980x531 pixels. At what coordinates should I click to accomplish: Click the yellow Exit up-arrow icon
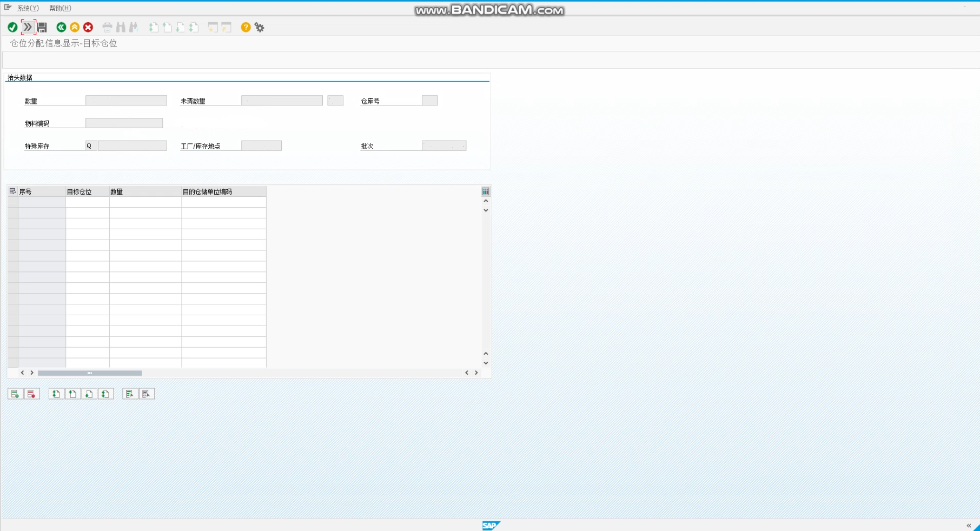75,28
